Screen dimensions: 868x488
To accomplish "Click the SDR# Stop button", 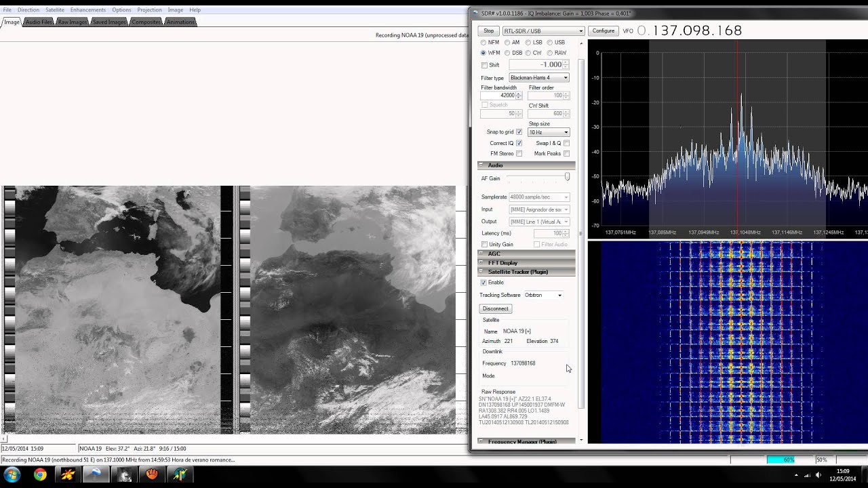I will pos(488,31).
